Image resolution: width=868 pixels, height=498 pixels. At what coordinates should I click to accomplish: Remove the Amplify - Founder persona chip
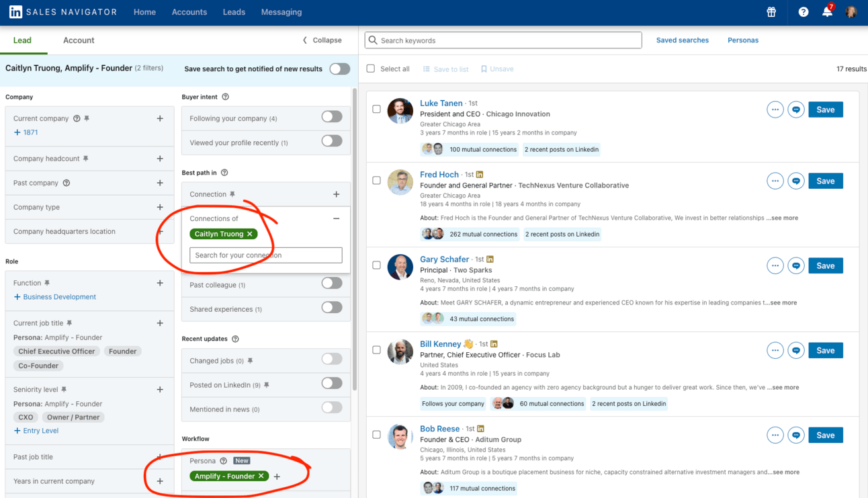coord(261,476)
